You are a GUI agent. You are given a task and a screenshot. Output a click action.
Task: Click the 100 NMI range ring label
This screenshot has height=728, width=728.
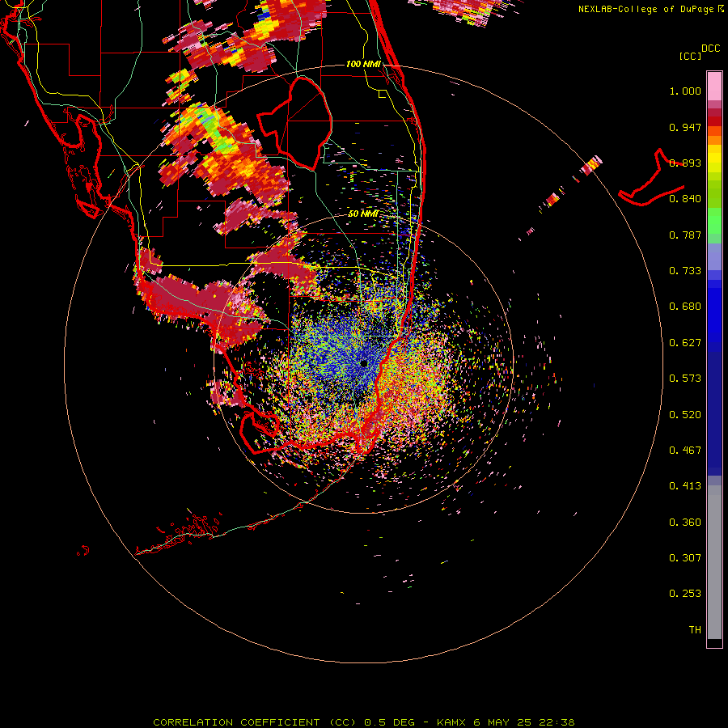[x=363, y=64]
